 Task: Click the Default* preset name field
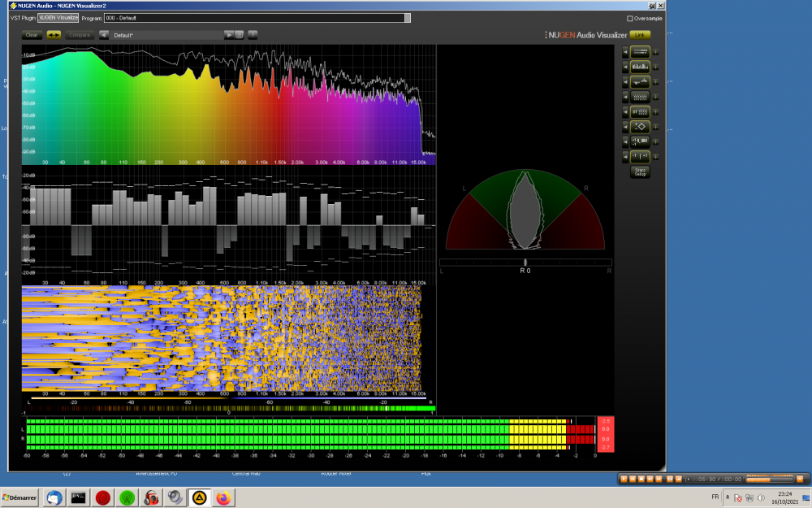pos(166,35)
